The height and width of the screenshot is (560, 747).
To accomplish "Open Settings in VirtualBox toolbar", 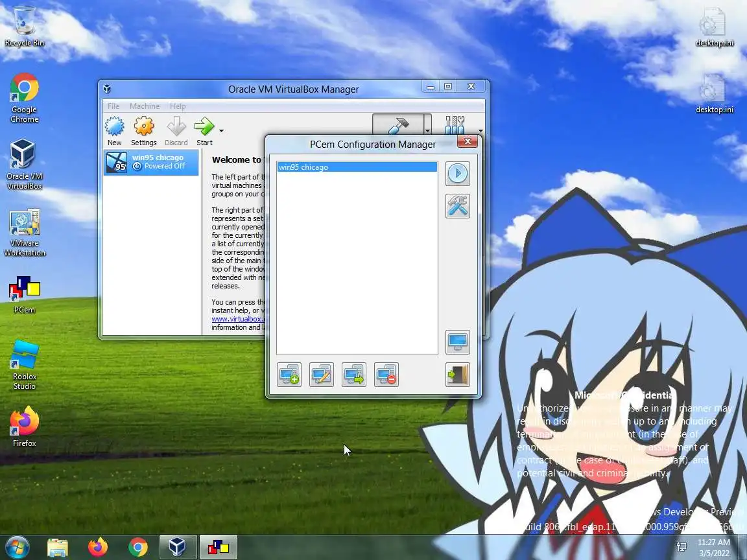I will click(144, 132).
